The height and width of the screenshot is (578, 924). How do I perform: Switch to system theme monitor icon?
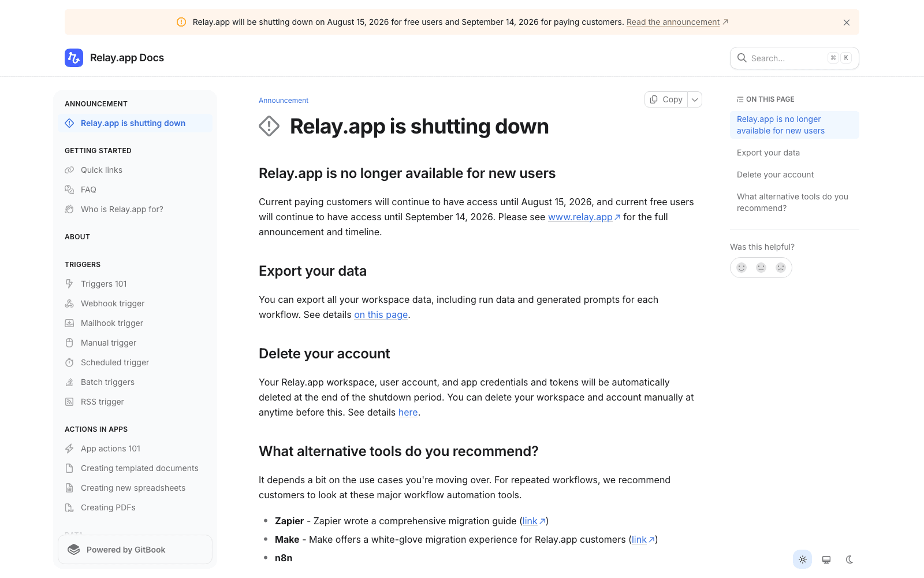pyautogui.click(x=826, y=560)
